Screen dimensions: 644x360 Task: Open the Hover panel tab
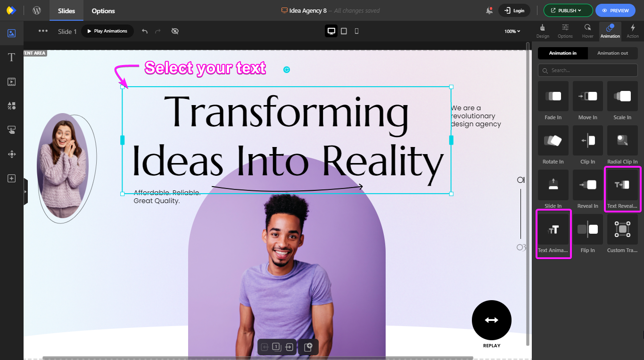587,31
